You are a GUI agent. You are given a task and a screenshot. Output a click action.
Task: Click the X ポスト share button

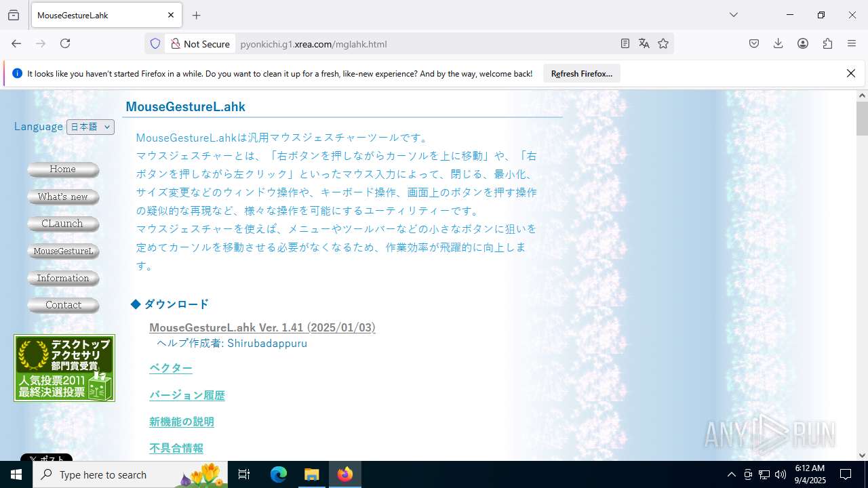point(46,457)
